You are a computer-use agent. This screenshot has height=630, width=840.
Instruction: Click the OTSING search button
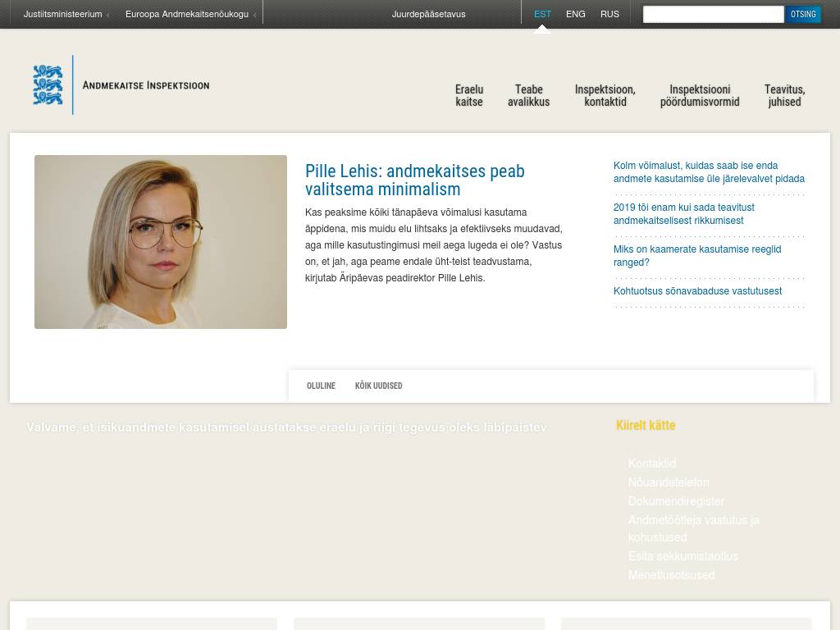coord(803,15)
